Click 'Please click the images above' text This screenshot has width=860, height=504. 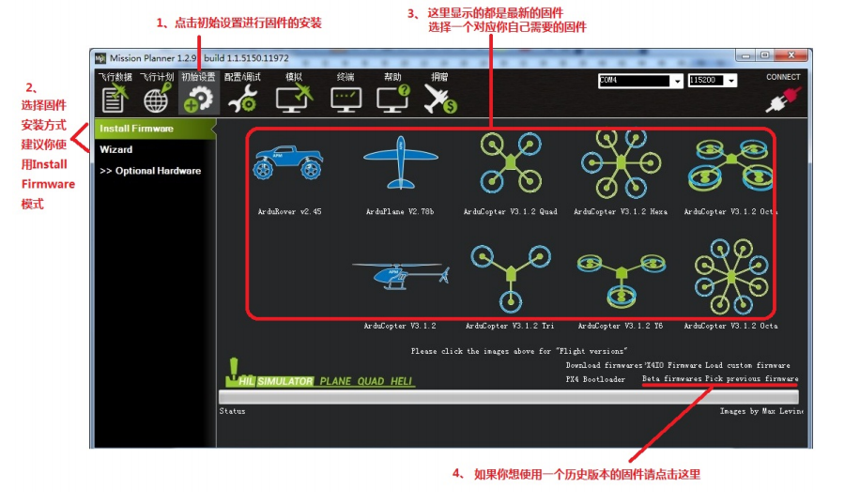pyautogui.click(x=519, y=351)
